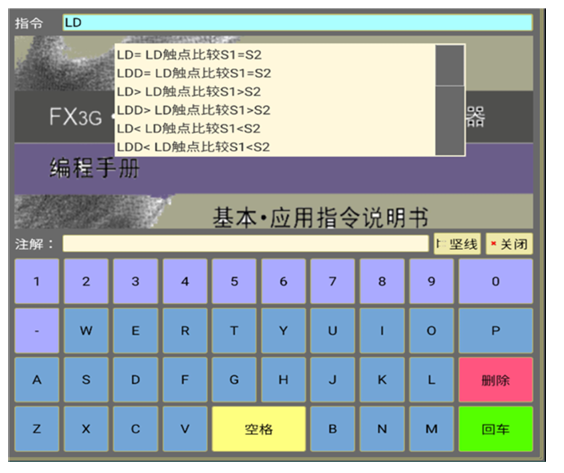
Task: Tap the 1 key
Action: click(x=37, y=281)
